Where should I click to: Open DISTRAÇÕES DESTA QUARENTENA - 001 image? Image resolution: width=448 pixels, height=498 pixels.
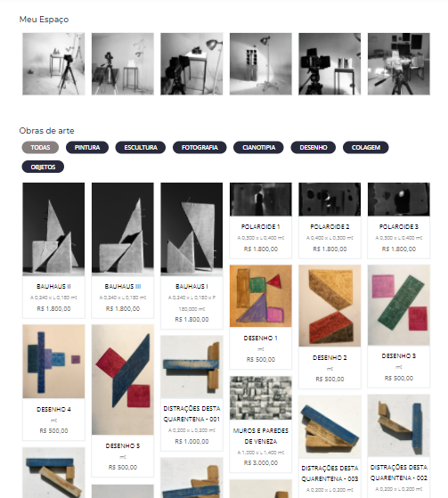[x=191, y=367]
